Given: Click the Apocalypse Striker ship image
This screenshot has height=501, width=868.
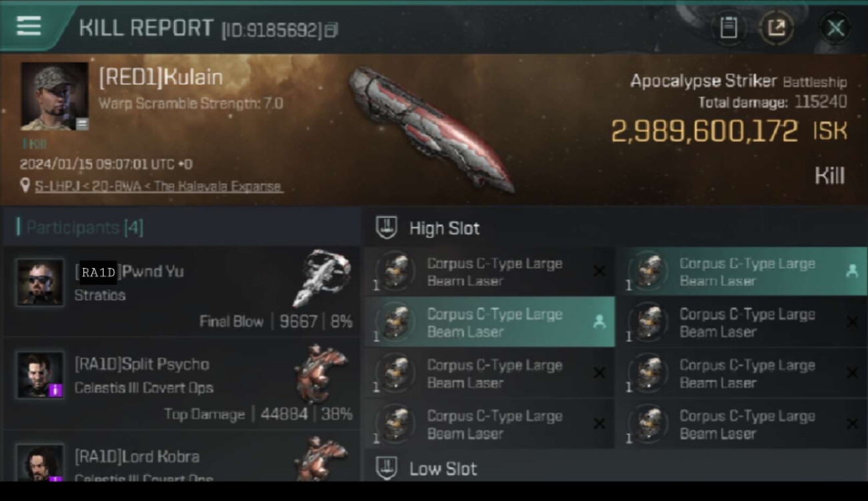Looking at the screenshot, I should tap(431, 128).
